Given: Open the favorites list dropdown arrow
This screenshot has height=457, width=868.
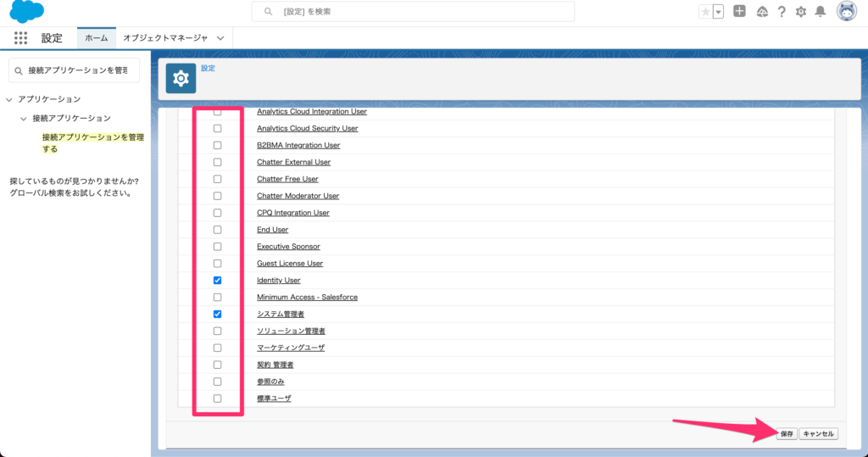Looking at the screenshot, I should pos(719,12).
